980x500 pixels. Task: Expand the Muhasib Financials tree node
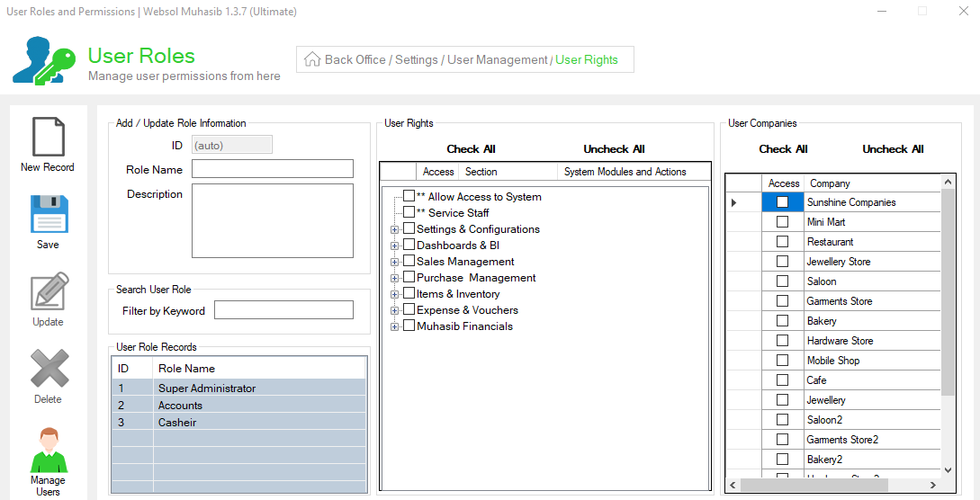point(394,327)
